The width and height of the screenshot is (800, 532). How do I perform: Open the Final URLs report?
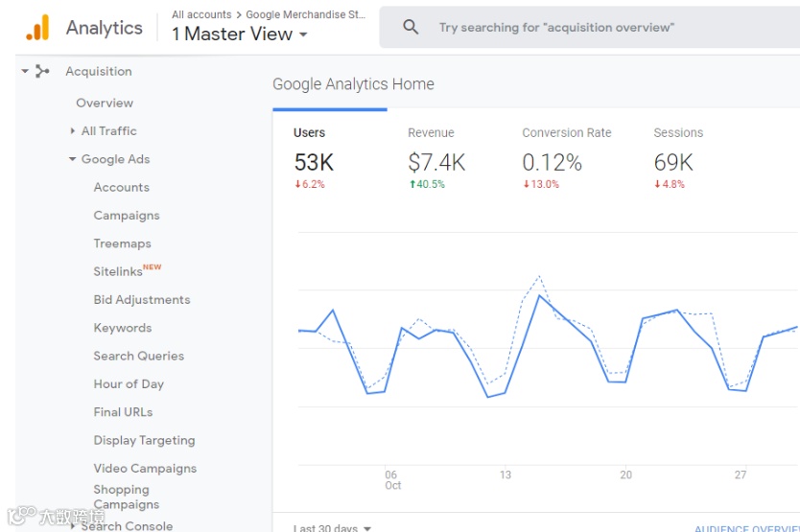(x=123, y=412)
